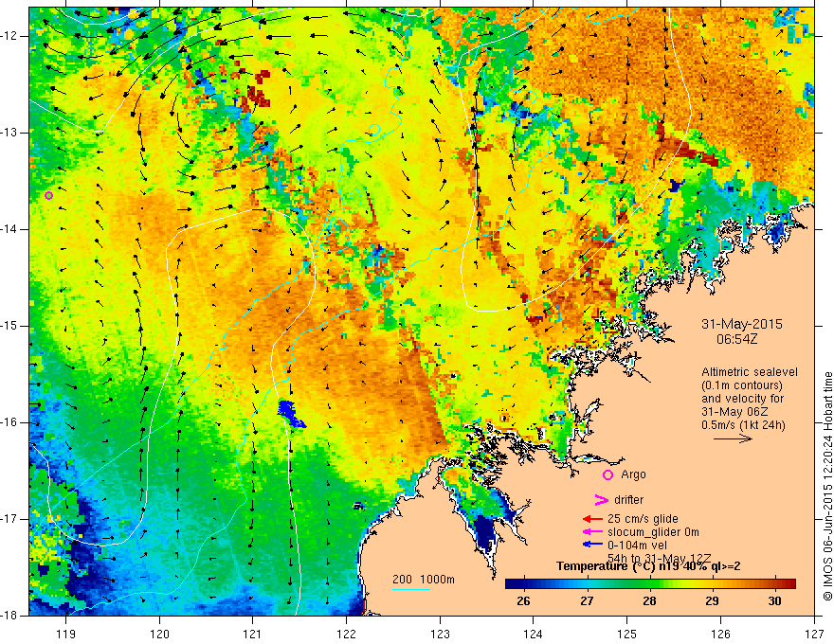This screenshot has height=644, width=834.
Task: Click the 25 cm/s glide label
Action: pyautogui.click(x=643, y=519)
